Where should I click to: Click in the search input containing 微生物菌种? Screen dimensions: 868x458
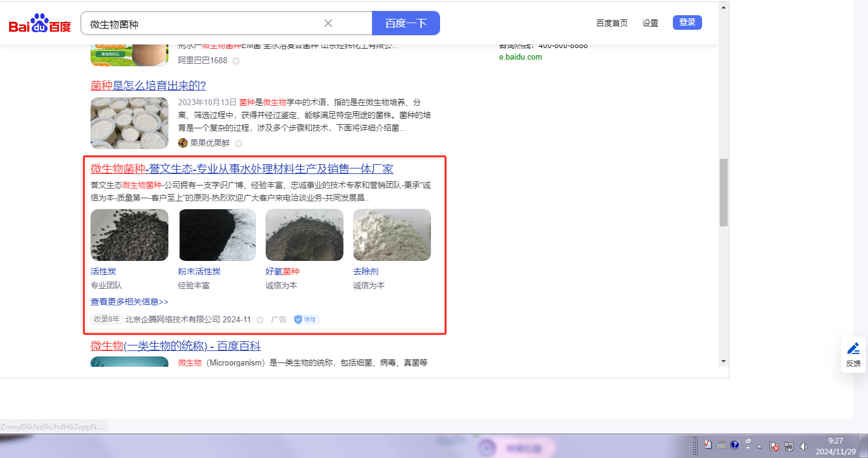tap(201, 24)
